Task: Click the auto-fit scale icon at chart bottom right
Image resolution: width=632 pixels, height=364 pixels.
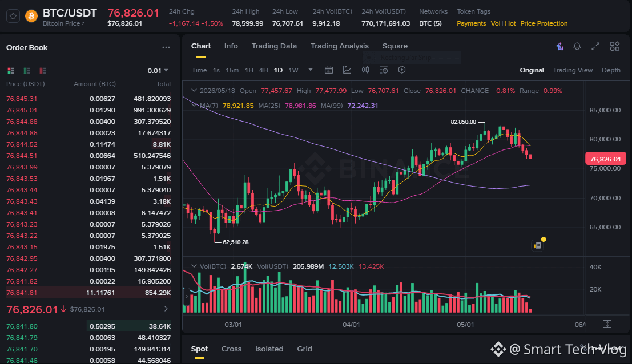Action: pyautogui.click(x=607, y=324)
